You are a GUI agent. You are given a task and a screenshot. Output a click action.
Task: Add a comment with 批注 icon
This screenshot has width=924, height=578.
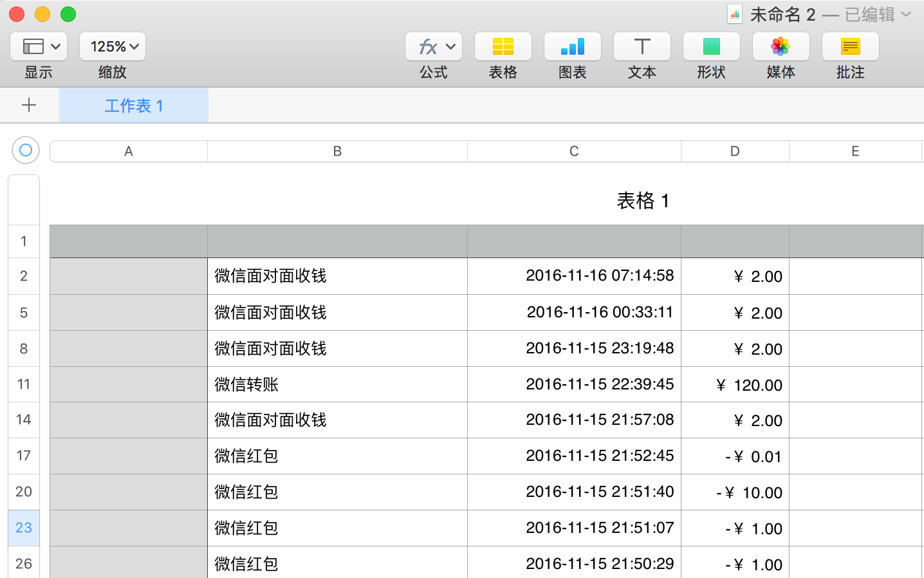pyautogui.click(x=851, y=46)
